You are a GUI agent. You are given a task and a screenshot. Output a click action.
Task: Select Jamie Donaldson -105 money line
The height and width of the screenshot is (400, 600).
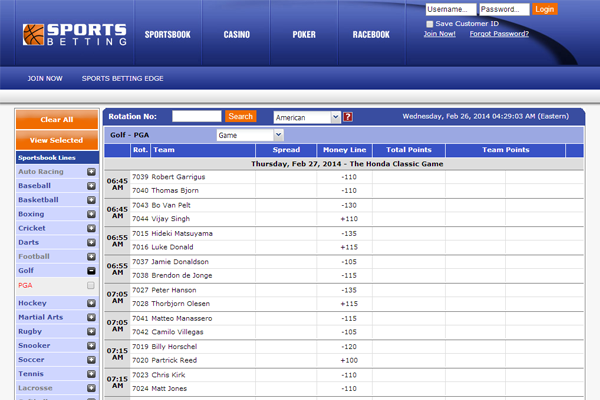coord(349,262)
